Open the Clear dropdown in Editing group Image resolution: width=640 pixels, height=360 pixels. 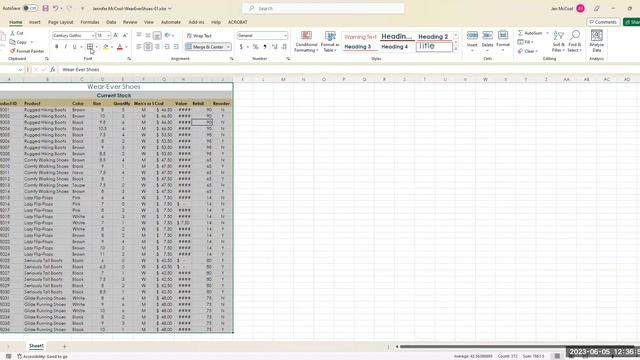(528, 51)
